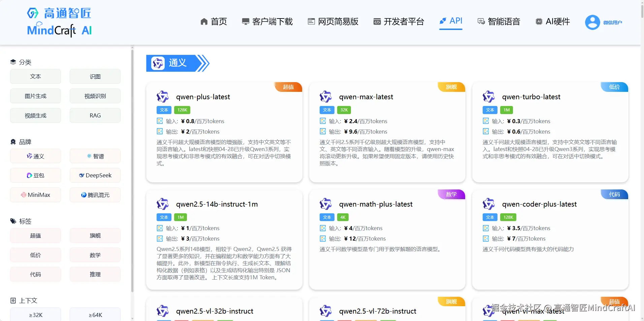
Task: Filter by 视频生成 category
Action: [x=35, y=115]
